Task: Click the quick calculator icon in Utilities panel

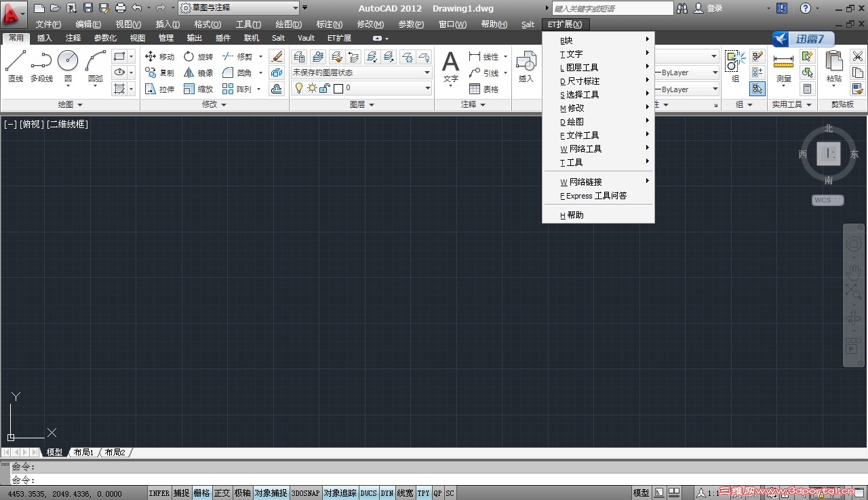Action: point(807,89)
